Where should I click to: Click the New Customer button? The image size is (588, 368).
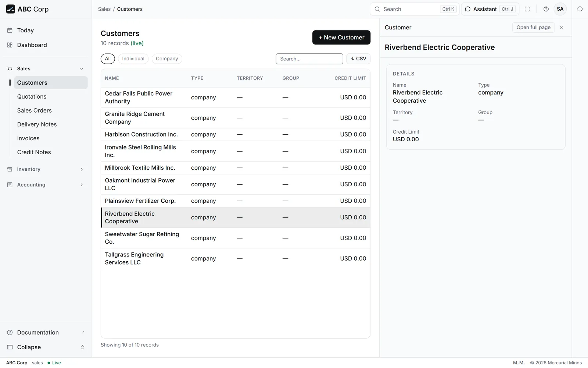click(x=341, y=38)
